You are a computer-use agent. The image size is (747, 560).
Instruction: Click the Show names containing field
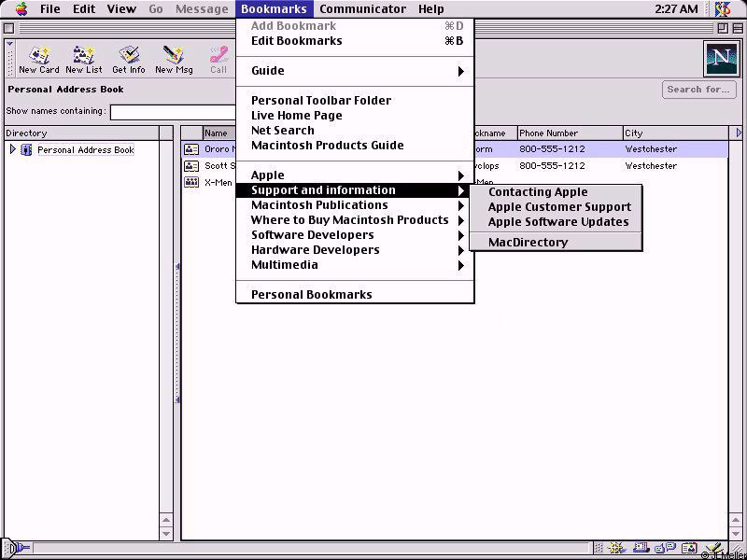174,112
